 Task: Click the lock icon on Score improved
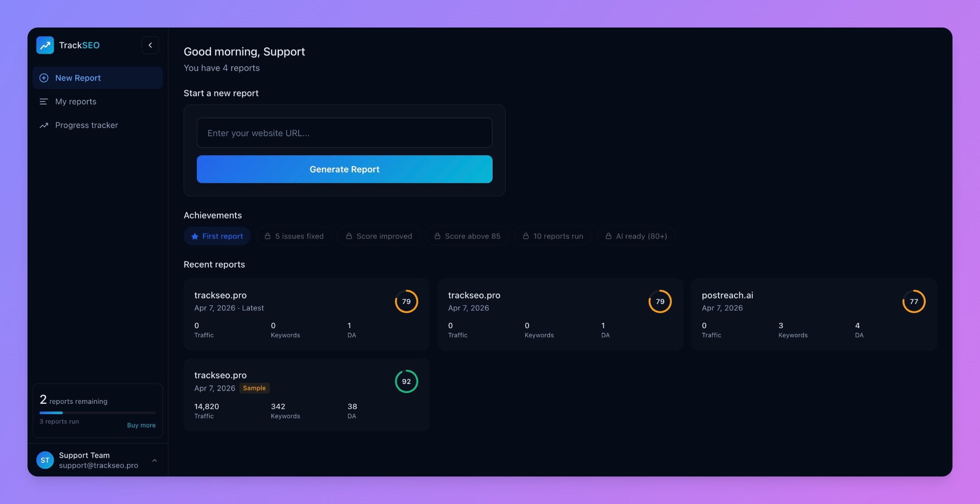click(349, 236)
